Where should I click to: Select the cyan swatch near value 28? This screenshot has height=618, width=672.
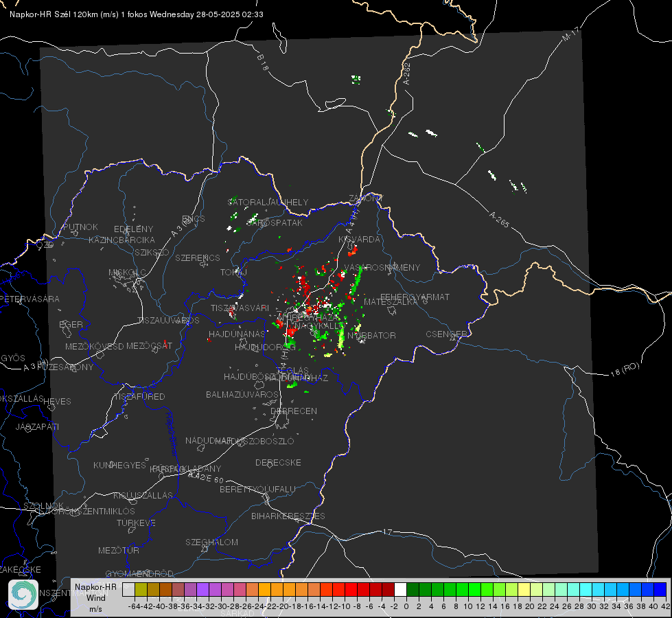pyautogui.click(x=586, y=589)
